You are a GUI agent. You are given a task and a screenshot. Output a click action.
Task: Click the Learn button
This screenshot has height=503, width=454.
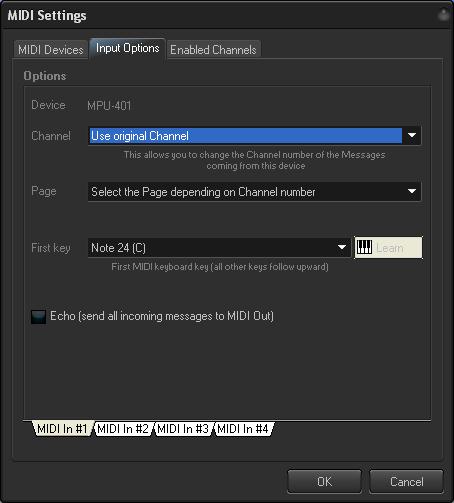(388, 247)
